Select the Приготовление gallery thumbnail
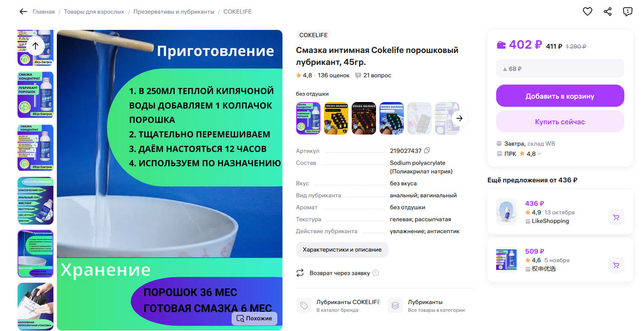 pos(35,254)
